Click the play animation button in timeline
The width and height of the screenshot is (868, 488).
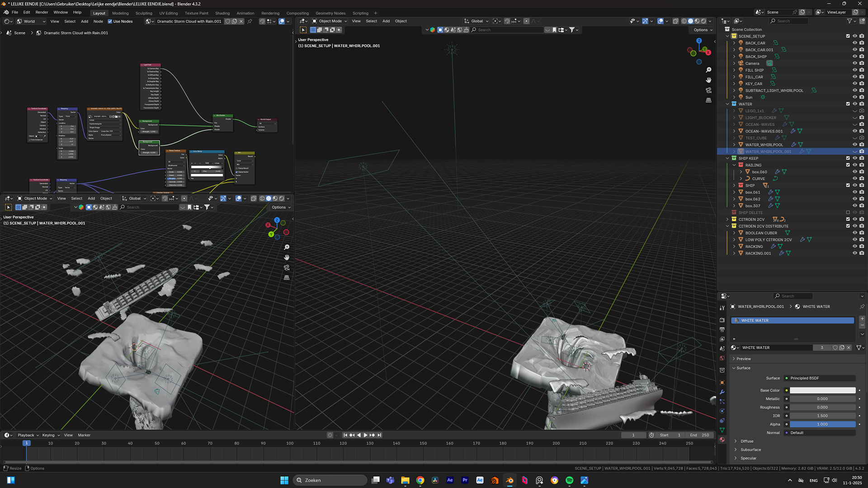click(x=365, y=435)
